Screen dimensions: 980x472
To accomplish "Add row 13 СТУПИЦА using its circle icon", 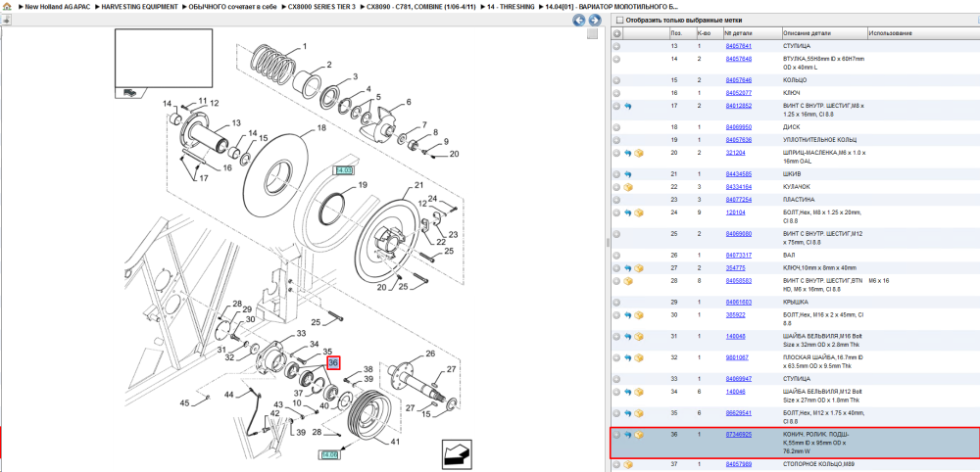I will (616, 46).
